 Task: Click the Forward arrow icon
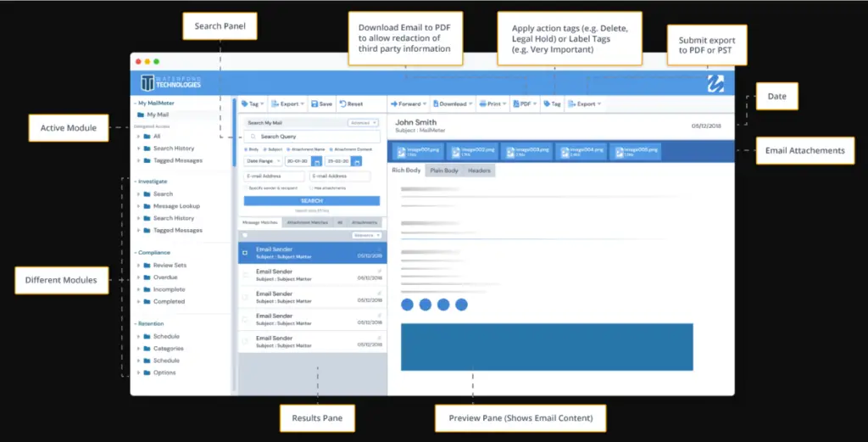[394, 104]
